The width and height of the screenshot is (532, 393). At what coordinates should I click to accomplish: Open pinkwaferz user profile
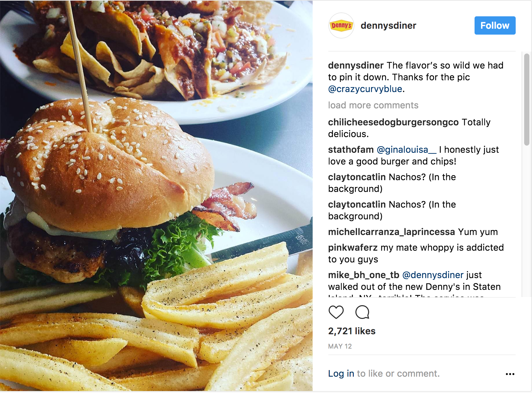(353, 247)
